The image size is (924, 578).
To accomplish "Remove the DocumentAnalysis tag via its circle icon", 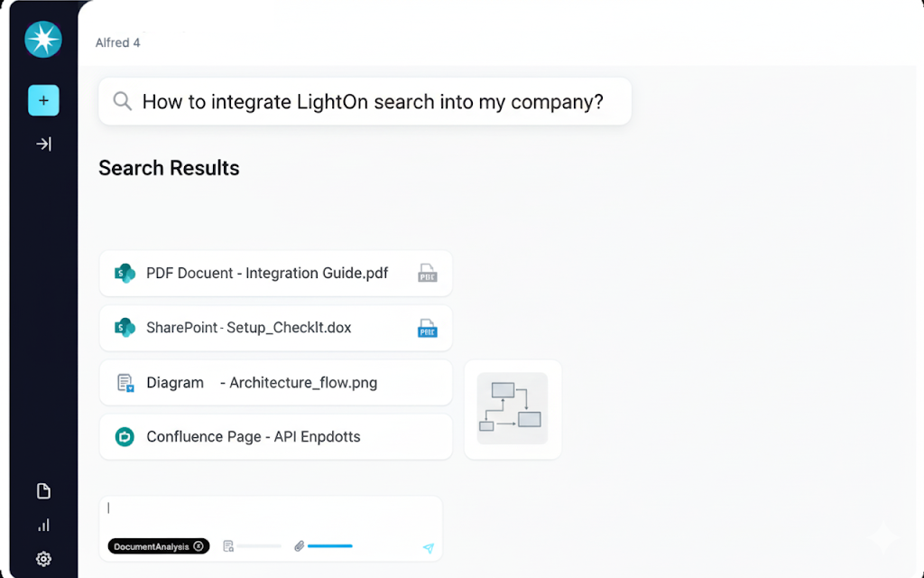I will tap(199, 546).
